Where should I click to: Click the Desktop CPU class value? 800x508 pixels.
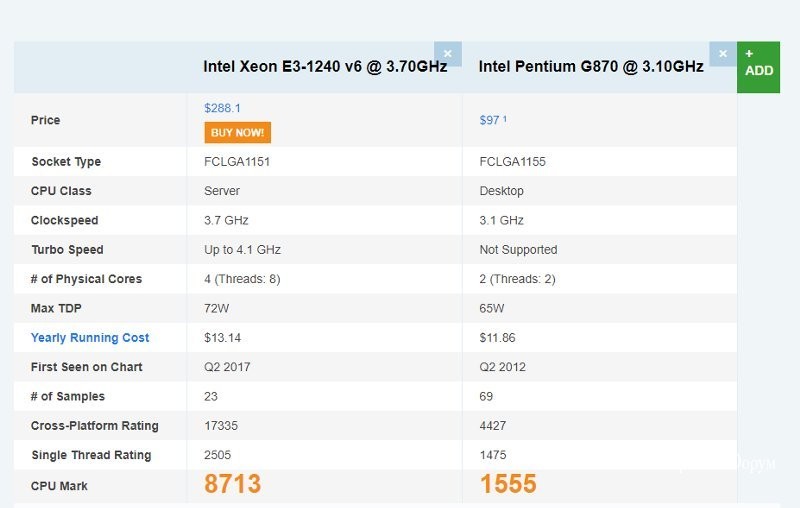pos(502,191)
